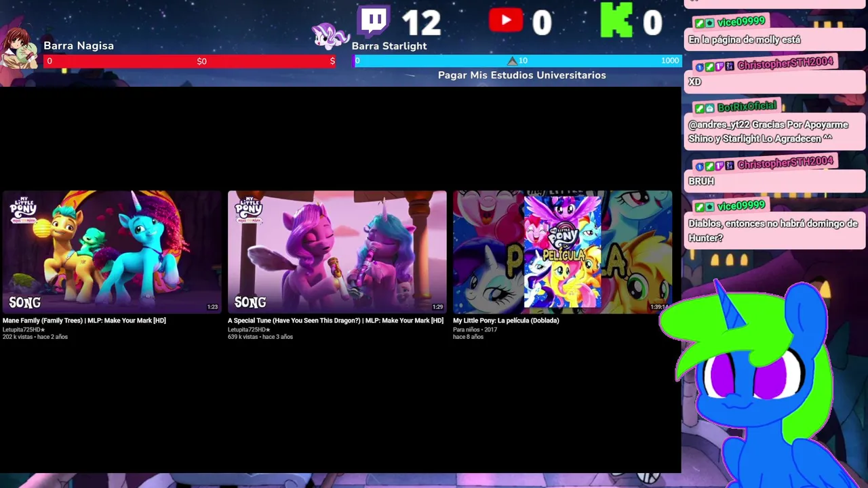Click the 'hace 8 años' text
This screenshot has width=868, height=488.
pos(468,337)
